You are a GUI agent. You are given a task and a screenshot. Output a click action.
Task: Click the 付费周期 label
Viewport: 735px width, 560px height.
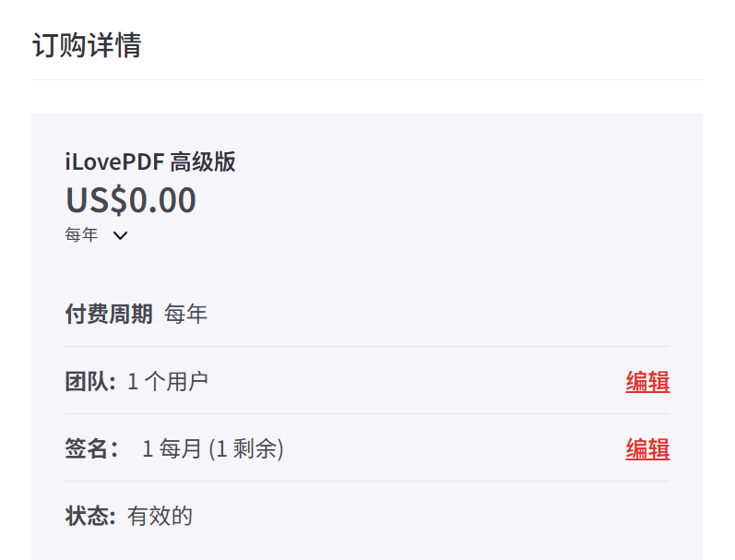pos(109,314)
